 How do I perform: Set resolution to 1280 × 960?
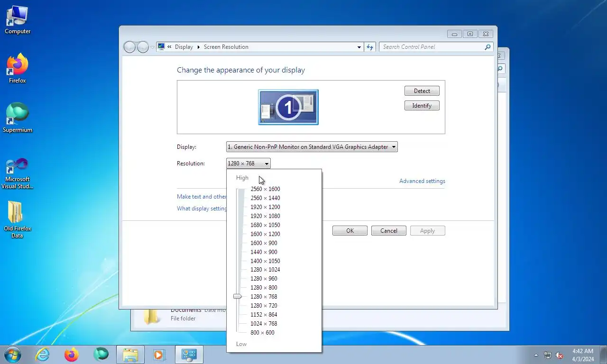(264, 279)
